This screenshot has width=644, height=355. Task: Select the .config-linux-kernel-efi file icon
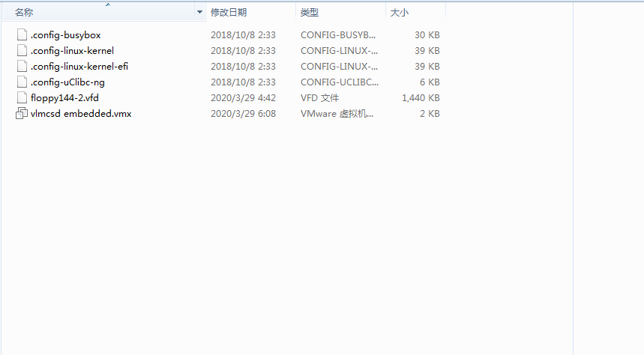tap(22, 66)
